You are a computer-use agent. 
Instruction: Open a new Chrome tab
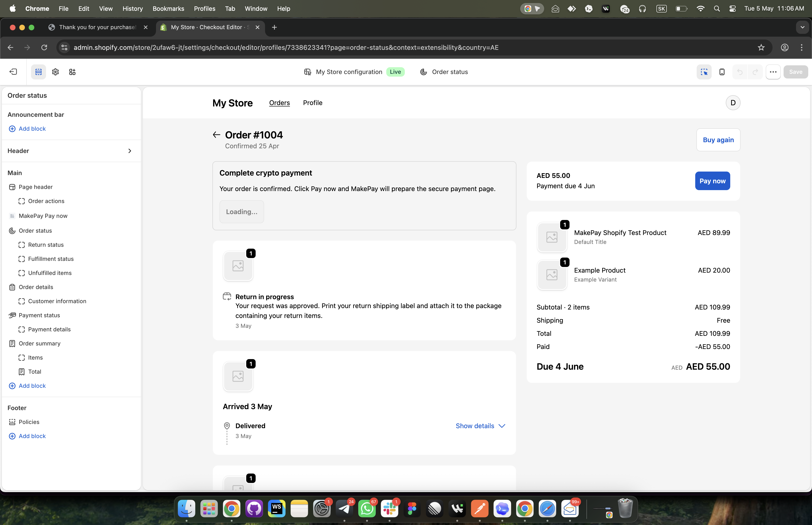click(x=274, y=27)
